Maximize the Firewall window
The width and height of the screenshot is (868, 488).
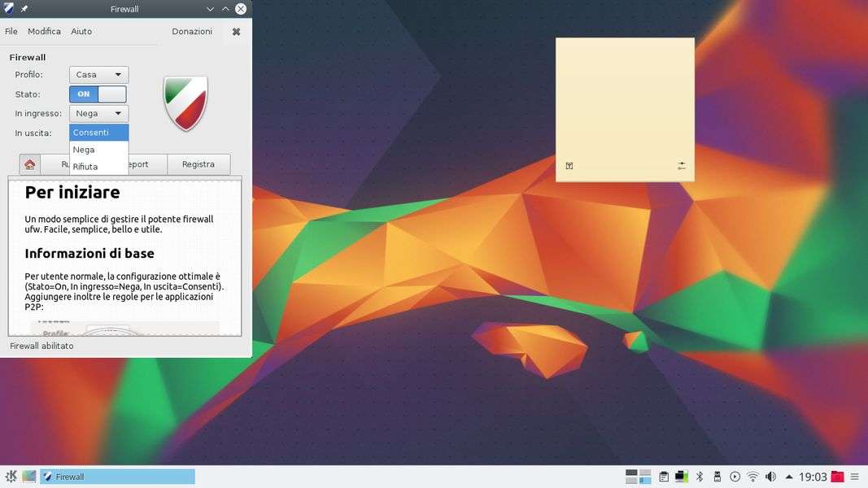225,9
